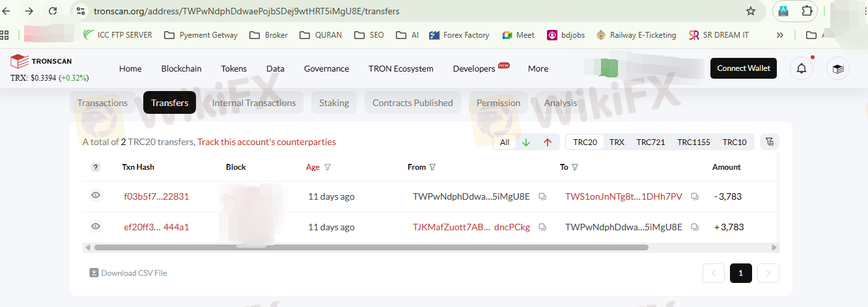Open Analysis tab
The height and width of the screenshot is (307, 868).
[561, 103]
